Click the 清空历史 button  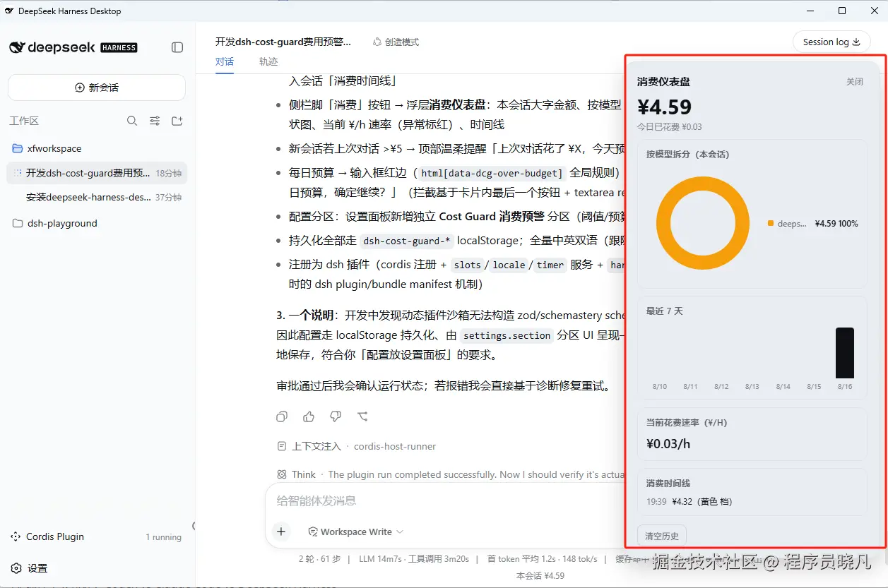(662, 536)
